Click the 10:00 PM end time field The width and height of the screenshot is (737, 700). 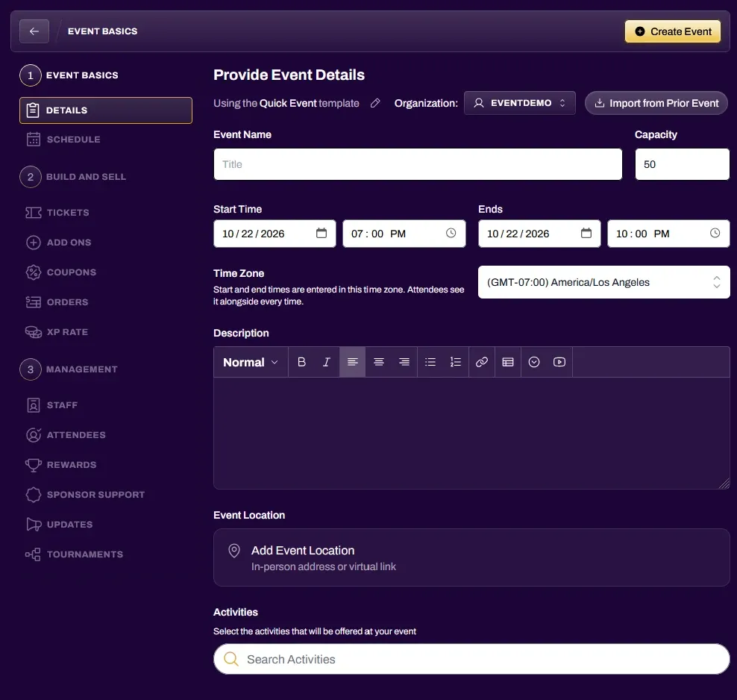[668, 234]
